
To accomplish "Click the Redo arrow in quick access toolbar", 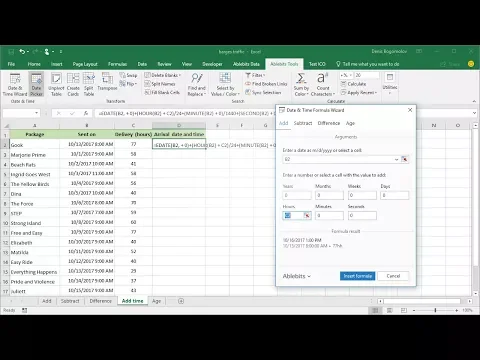I will [35, 52].
